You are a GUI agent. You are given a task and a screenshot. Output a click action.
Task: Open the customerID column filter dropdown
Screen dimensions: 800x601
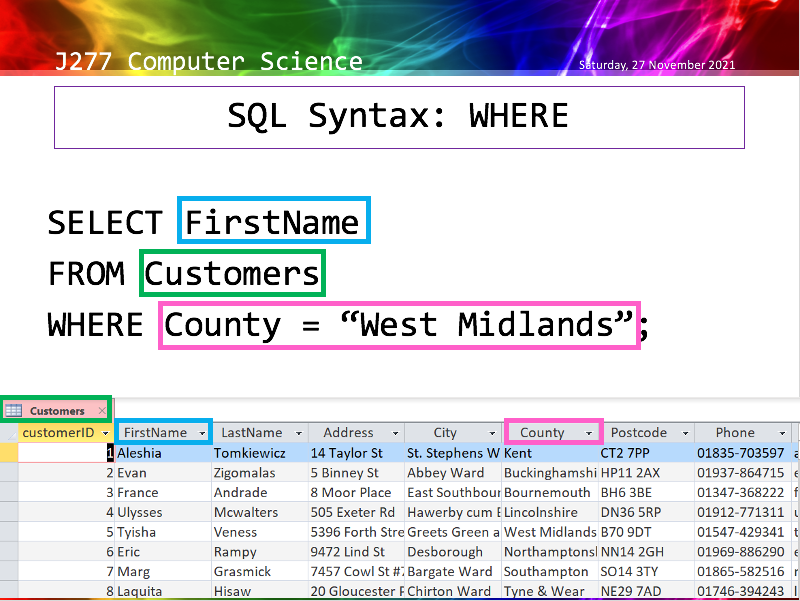pyautogui.click(x=107, y=432)
